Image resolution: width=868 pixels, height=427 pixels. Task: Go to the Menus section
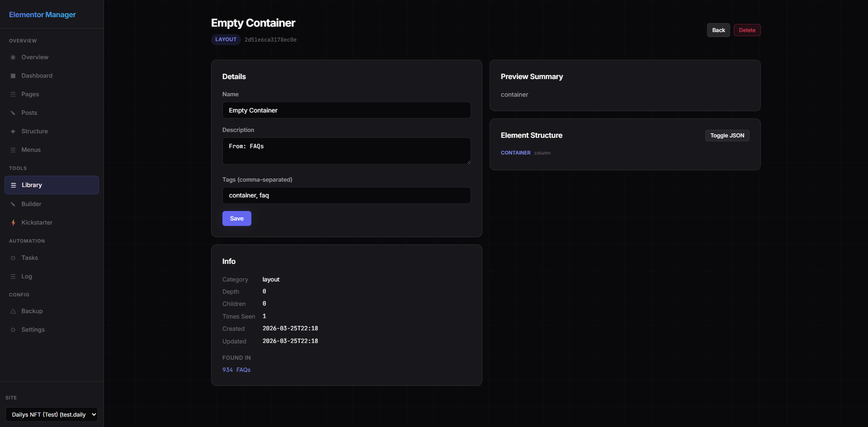coord(31,150)
